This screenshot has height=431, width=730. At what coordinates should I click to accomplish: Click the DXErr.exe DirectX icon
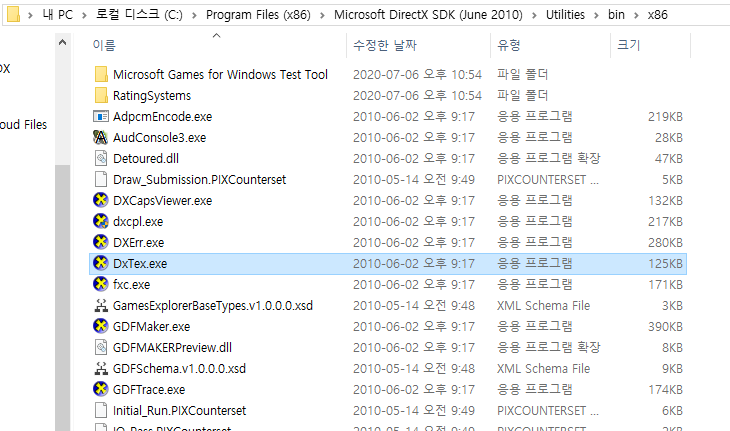(101, 242)
